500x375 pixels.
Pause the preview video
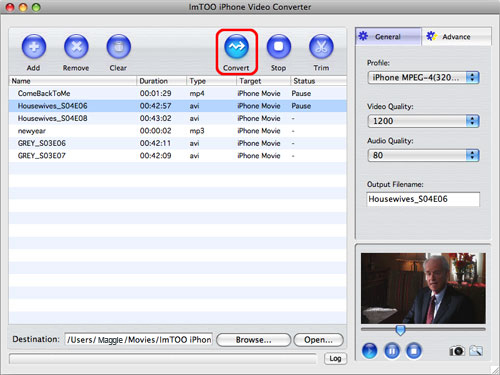coord(392,351)
